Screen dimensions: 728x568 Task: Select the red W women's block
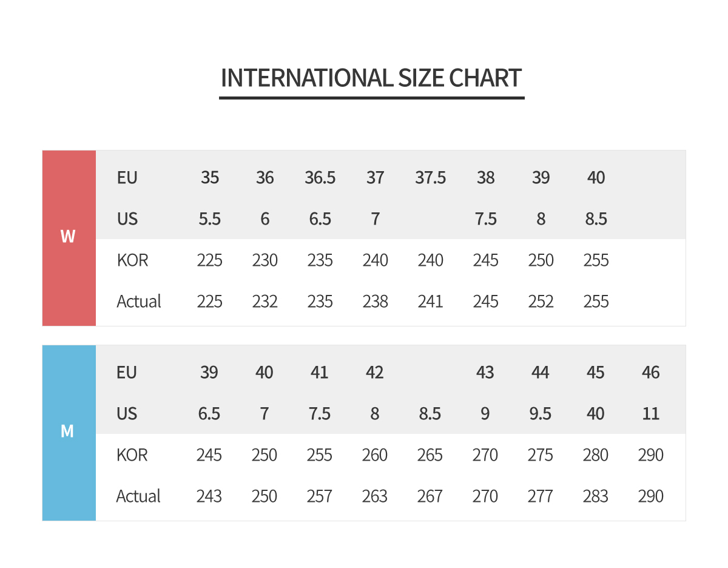tap(69, 237)
